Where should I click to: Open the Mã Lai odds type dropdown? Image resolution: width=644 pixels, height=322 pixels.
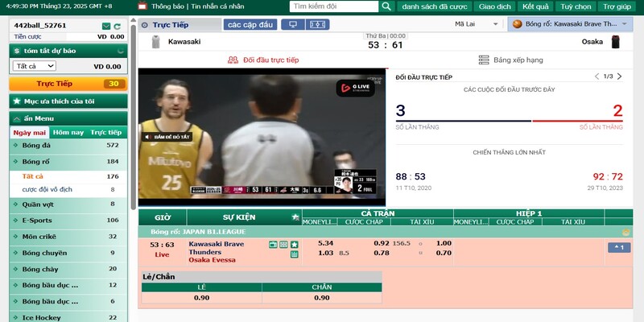pos(477,24)
